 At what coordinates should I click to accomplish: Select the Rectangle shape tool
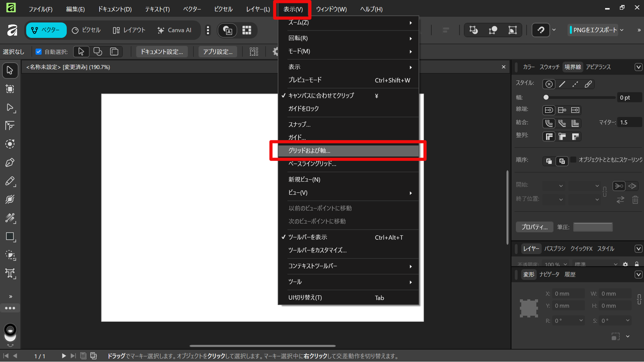(x=10, y=237)
